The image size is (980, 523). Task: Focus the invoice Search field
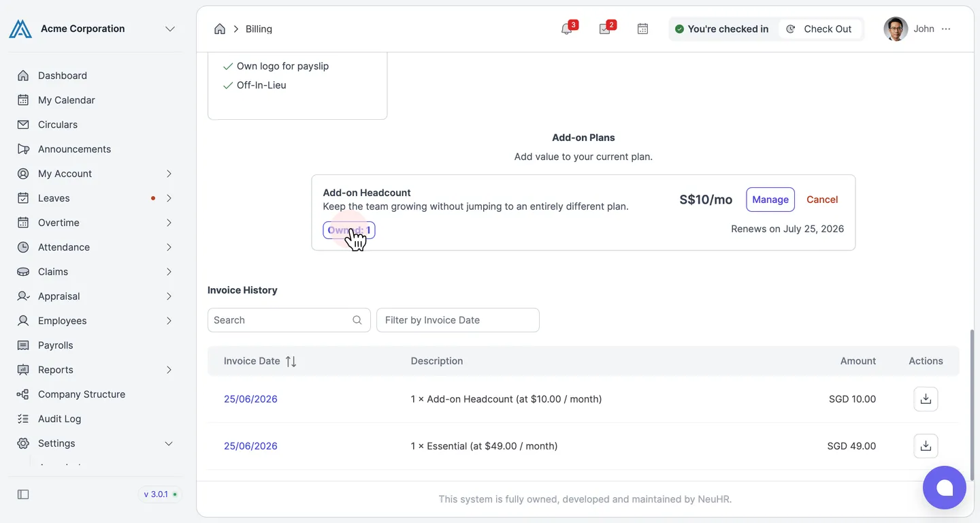289,320
